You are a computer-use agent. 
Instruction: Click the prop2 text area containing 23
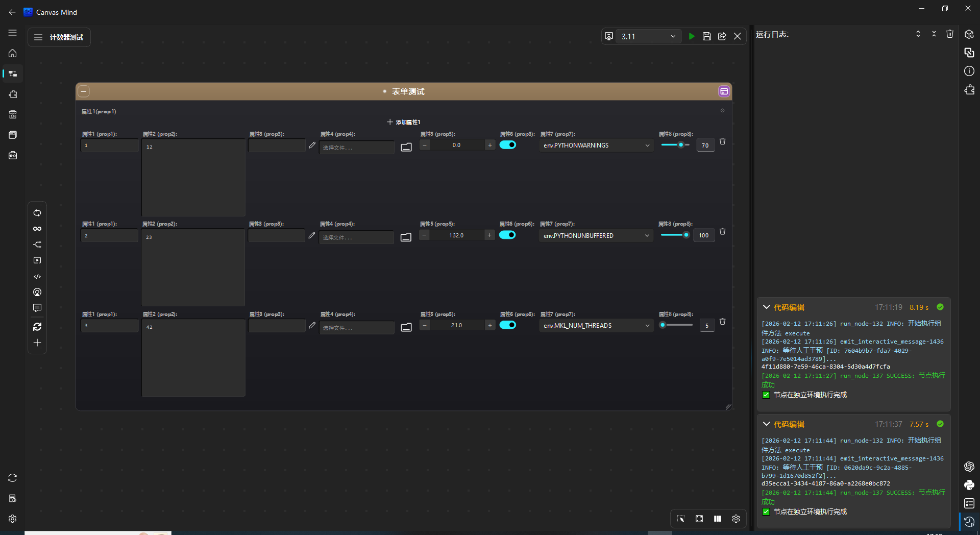[193, 267]
